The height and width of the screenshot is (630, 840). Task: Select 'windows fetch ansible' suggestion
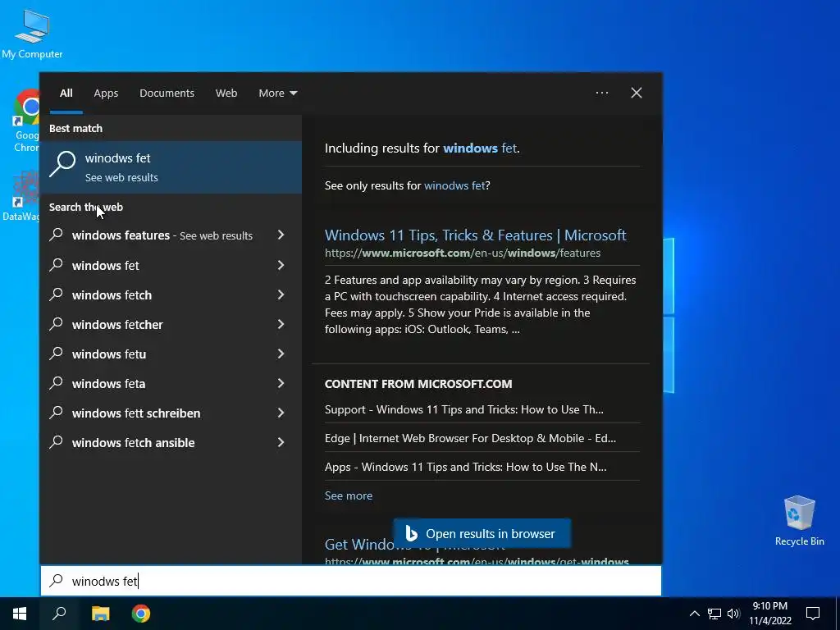(x=134, y=442)
